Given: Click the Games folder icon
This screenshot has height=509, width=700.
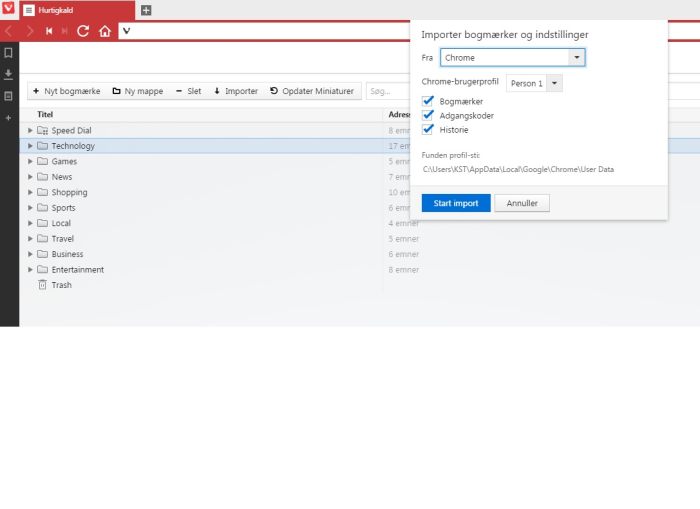Looking at the screenshot, I should pyautogui.click(x=42, y=161).
